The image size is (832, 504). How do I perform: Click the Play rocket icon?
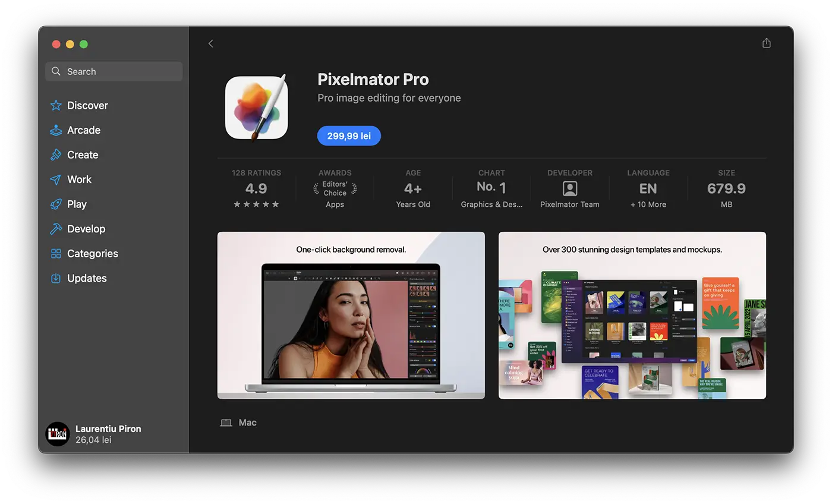(56, 204)
